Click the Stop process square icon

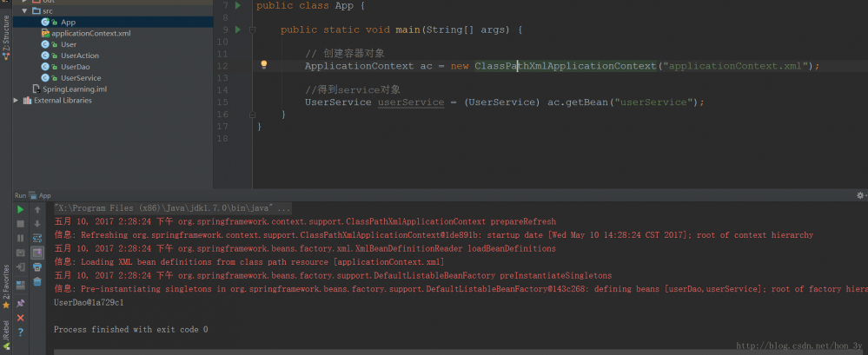tap(21, 224)
